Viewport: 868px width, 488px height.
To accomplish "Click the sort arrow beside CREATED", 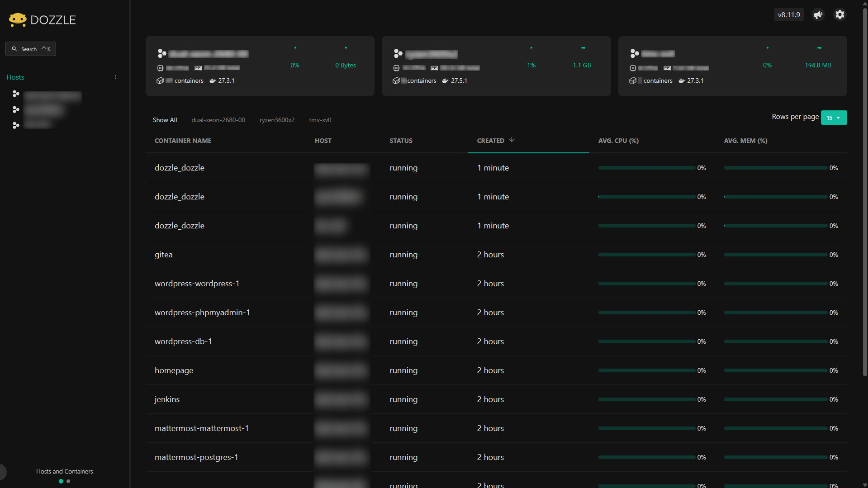I will (x=512, y=140).
